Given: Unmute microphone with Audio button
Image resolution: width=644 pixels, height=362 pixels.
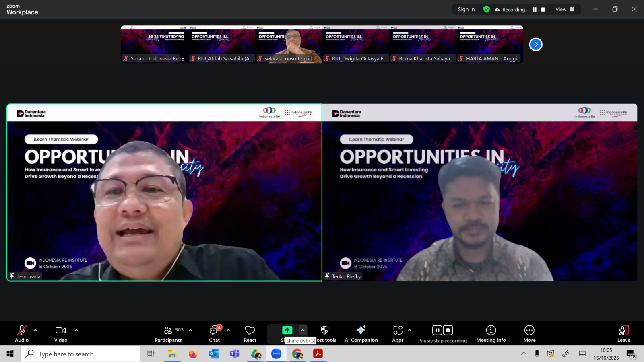Looking at the screenshot, I should (x=22, y=333).
